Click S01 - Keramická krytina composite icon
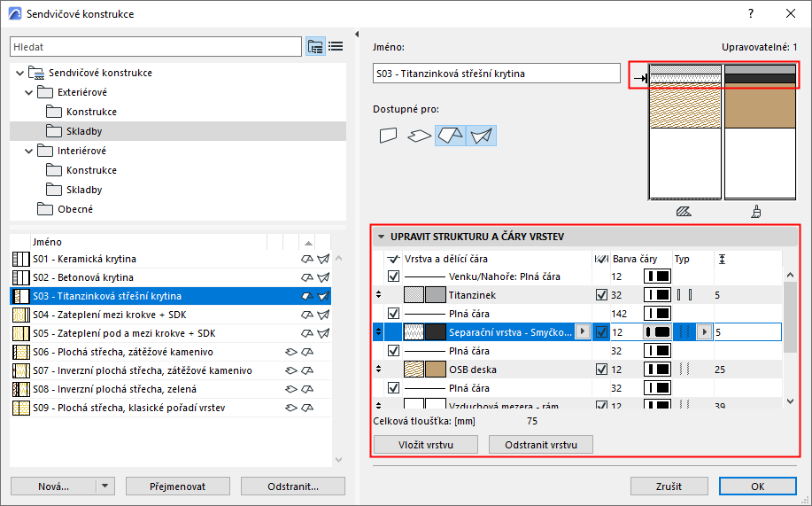Viewport: 812px width, 506px height. pyautogui.click(x=20, y=259)
